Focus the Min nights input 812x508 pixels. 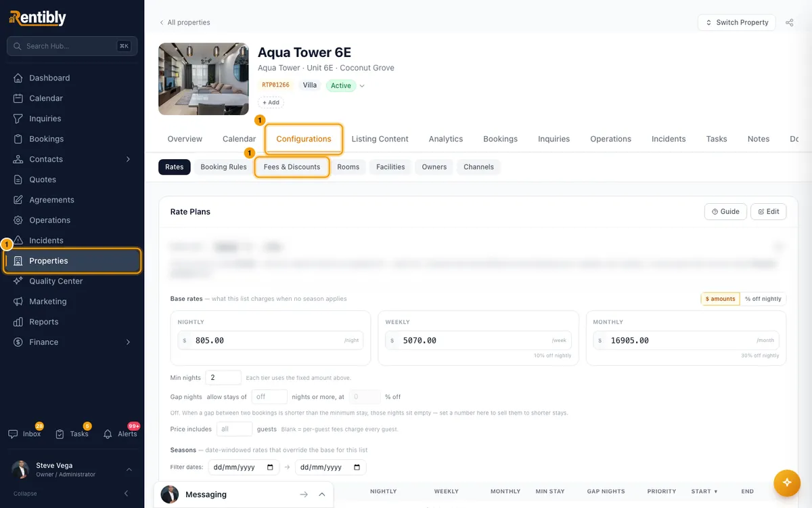point(223,377)
